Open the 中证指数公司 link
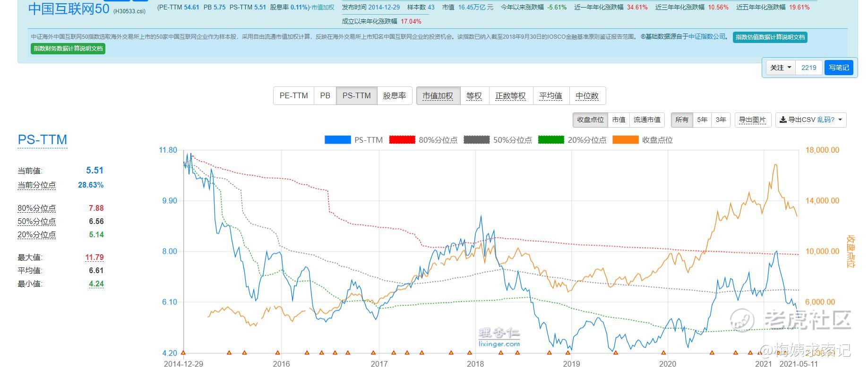Viewport: 868px width, 370px height. pyautogui.click(x=706, y=36)
